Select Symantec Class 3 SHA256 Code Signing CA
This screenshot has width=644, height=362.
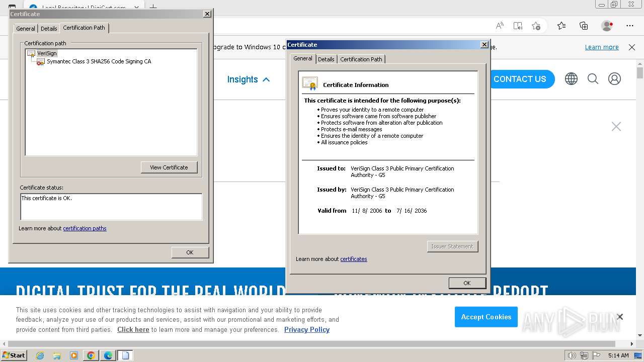pos(99,61)
